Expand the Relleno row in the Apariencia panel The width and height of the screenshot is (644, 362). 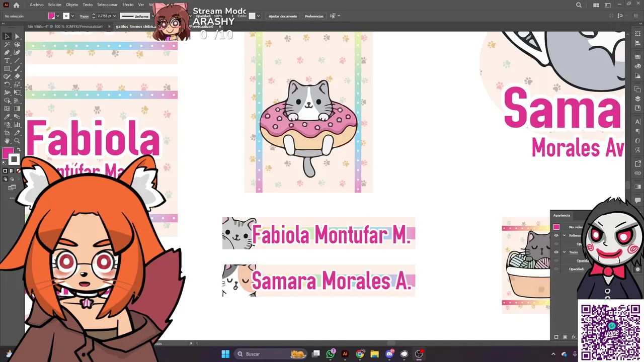pos(564,235)
